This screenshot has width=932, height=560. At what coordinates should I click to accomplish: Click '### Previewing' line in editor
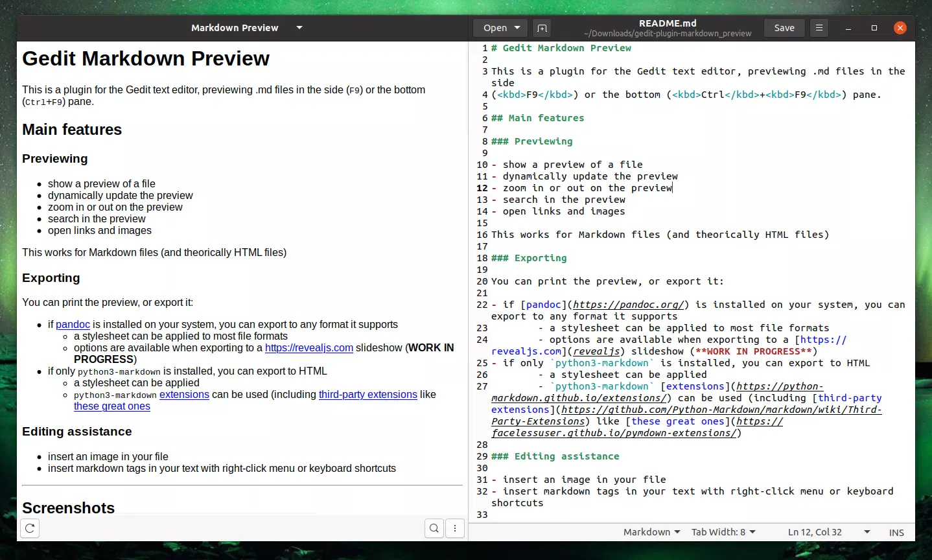tap(532, 141)
